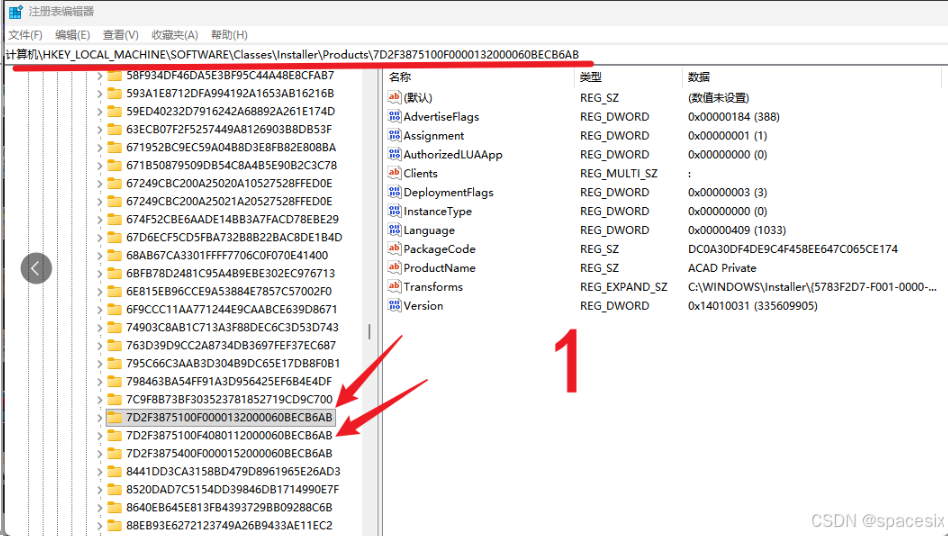This screenshot has height=536, width=948.
Task: Open the 帮助(H) menu
Action: pos(229,35)
